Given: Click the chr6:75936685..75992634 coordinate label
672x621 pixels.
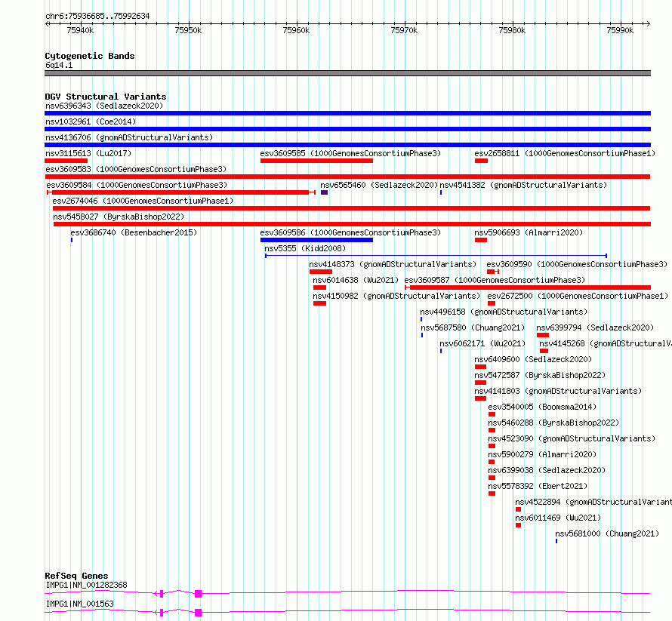Looking at the screenshot, I should point(97,17).
